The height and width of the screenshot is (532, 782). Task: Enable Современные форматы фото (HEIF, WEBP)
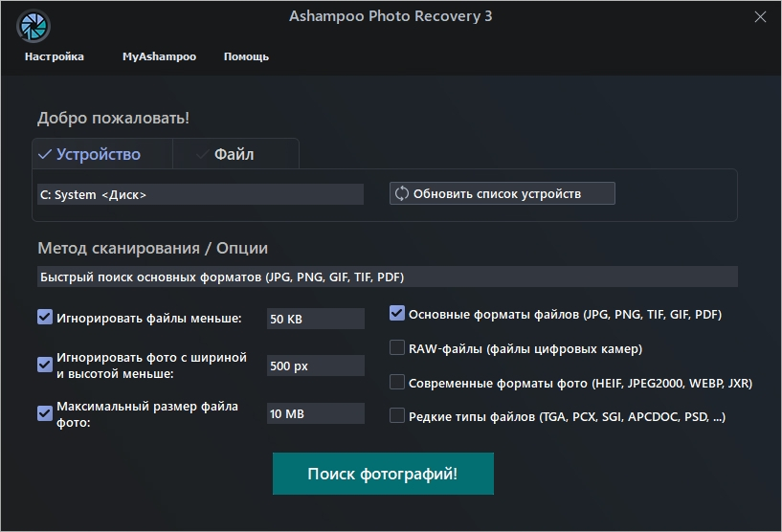[x=397, y=383]
